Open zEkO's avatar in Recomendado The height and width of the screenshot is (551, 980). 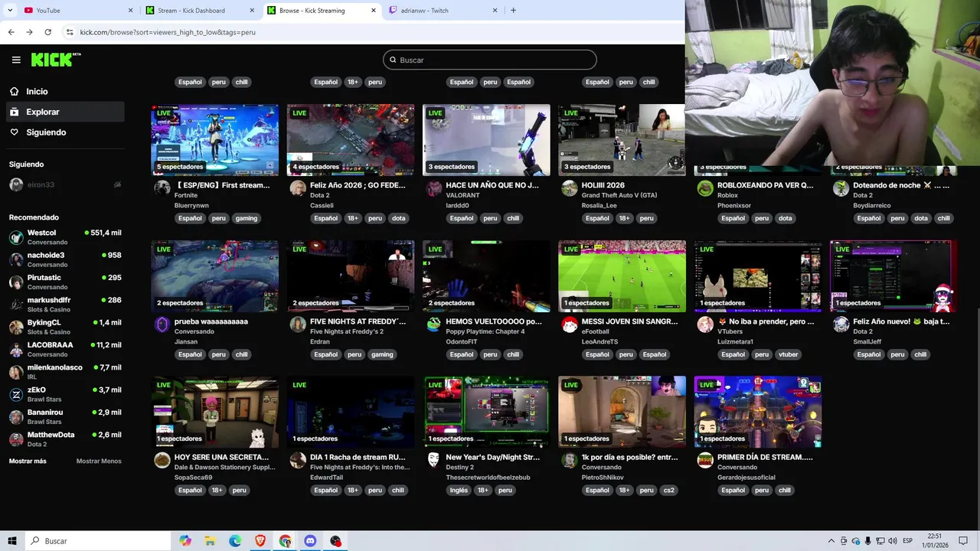click(16, 395)
